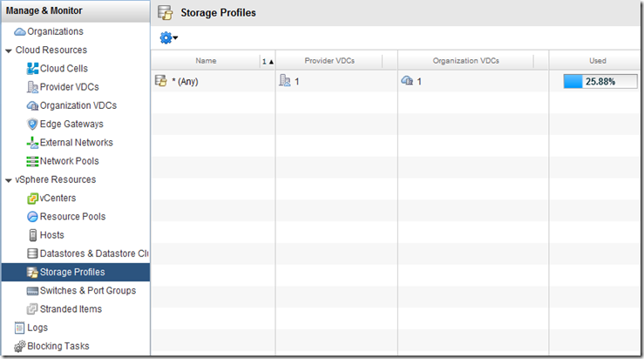Open Switches & Port Groups
Viewport: 644px width, 359px height.
tap(87, 290)
